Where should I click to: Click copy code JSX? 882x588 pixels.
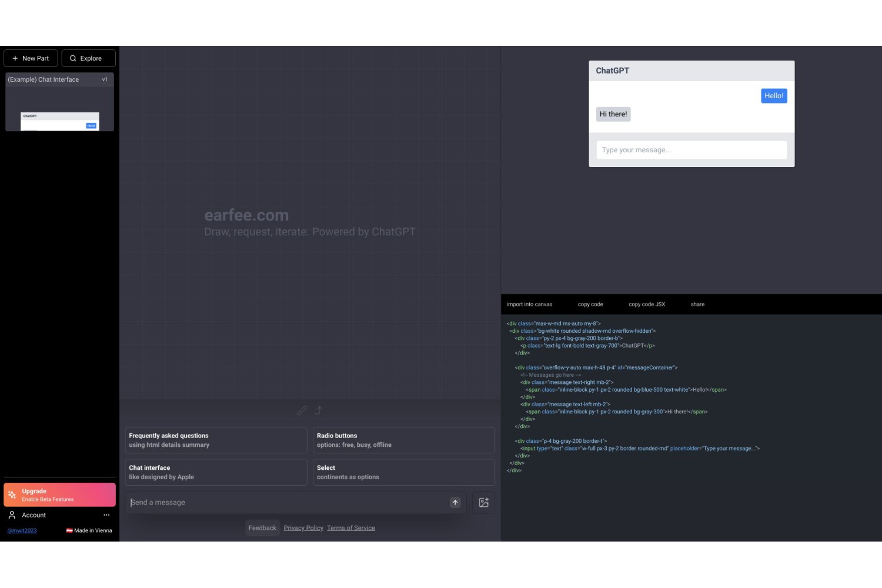pos(647,305)
